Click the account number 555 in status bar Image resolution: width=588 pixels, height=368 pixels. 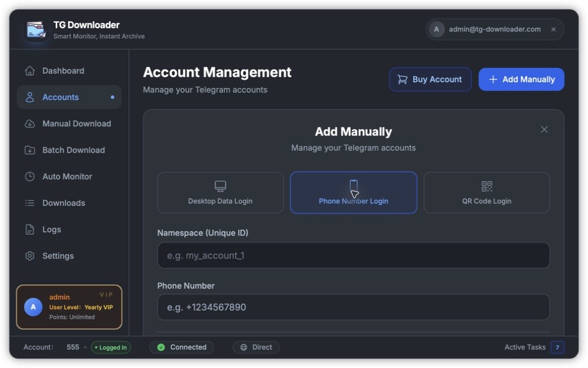click(73, 347)
